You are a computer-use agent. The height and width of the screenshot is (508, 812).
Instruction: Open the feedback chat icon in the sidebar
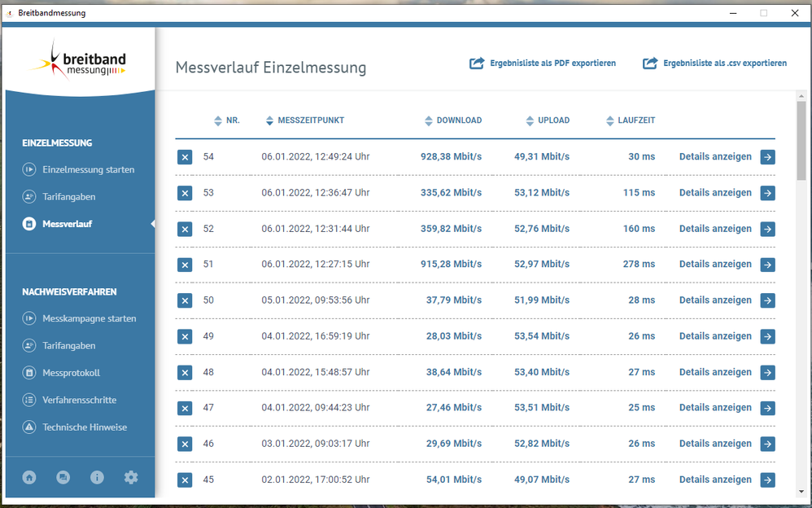tap(63, 477)
